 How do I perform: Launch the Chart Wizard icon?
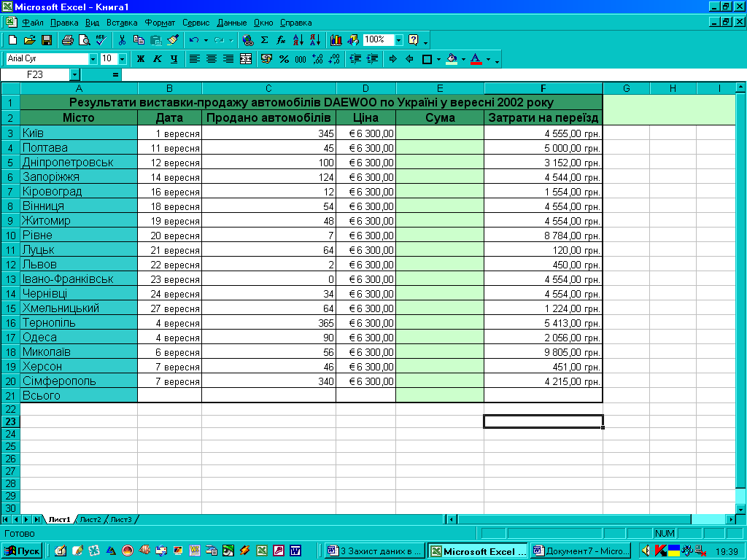[x=336, y=40]
